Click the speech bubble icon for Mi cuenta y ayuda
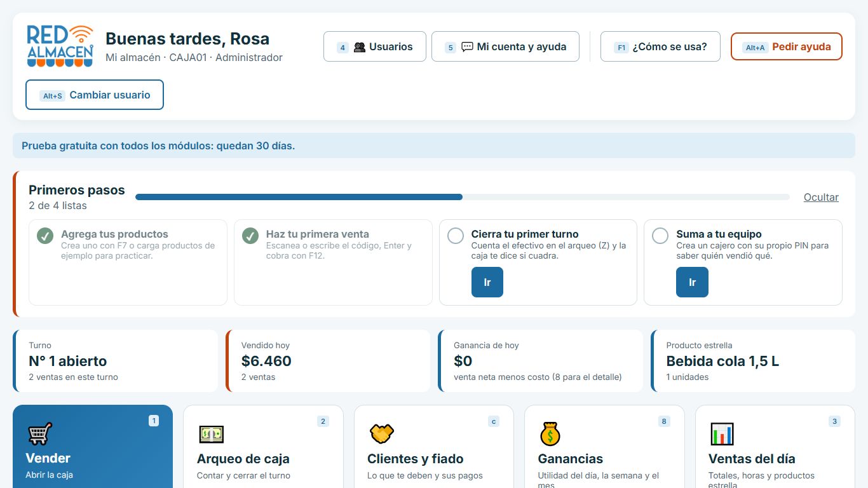 tap(467, 47)
